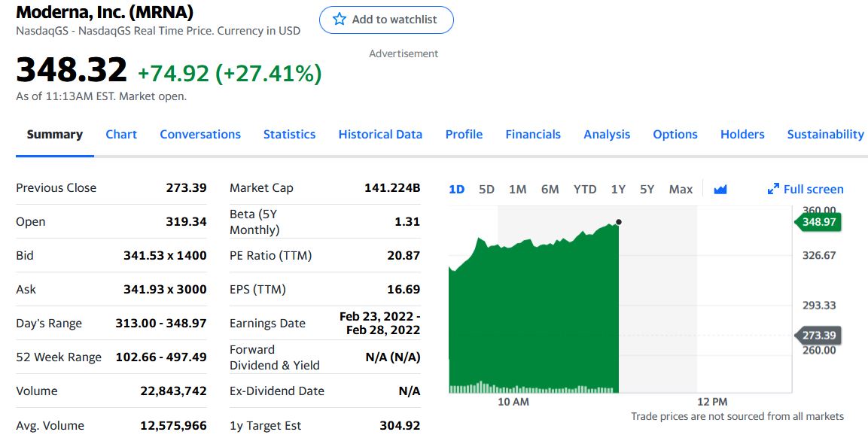Switch chart to 5Y range

click(647, 190)
